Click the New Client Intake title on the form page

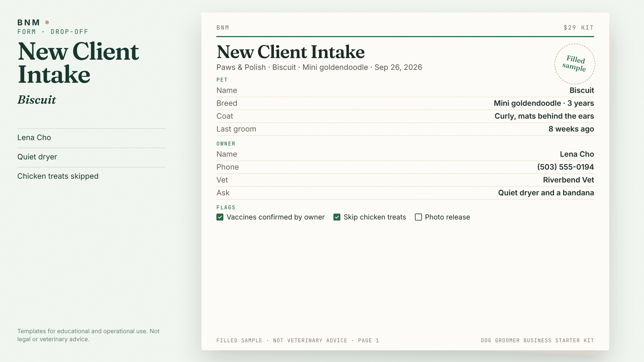click(291, 52)
